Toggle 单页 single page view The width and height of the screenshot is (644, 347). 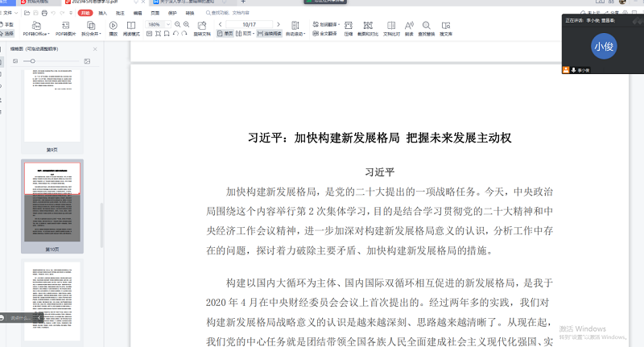pos(225,34)
